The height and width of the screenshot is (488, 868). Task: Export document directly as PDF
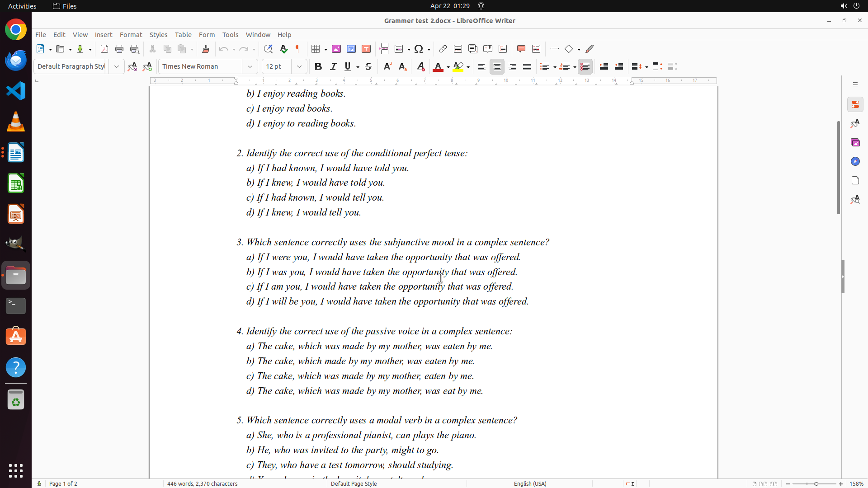pyautogui.click(x=104, y=49)
